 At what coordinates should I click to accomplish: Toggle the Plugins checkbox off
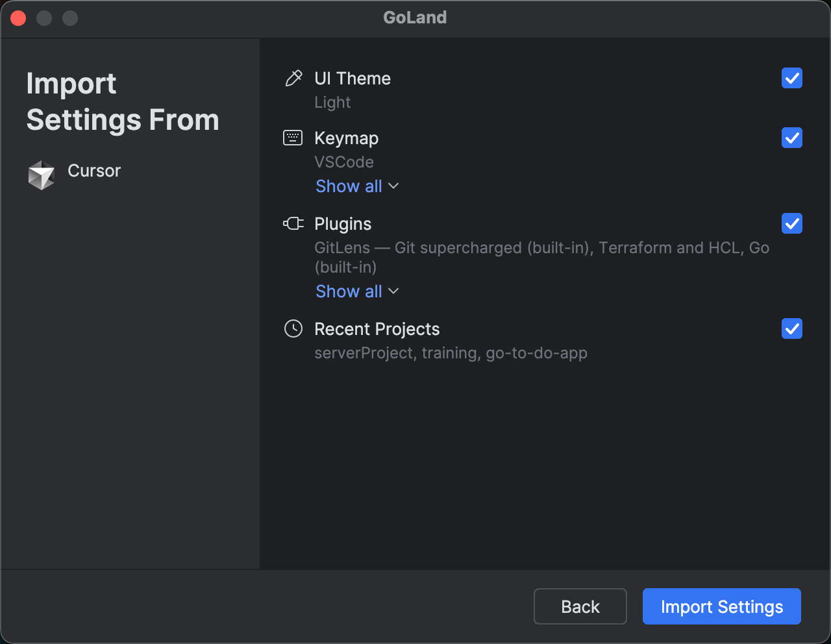[x=791, y=223]
